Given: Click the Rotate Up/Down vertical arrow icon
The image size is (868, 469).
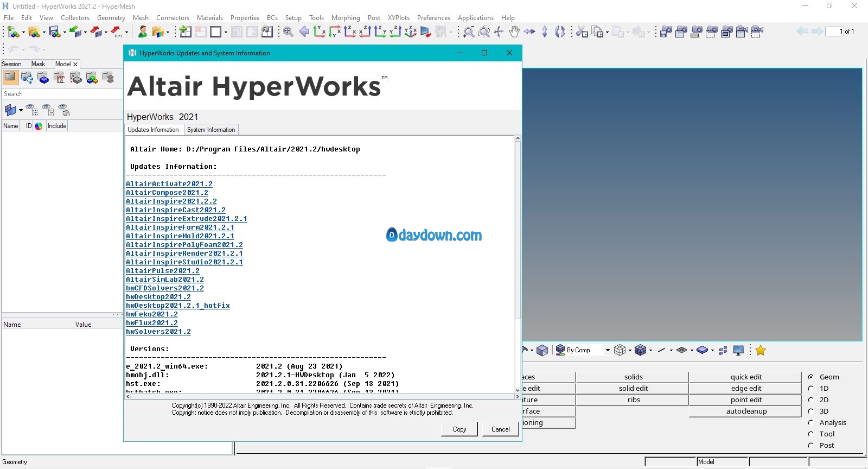Looking at the screenshot, I should tap(545, 31).
